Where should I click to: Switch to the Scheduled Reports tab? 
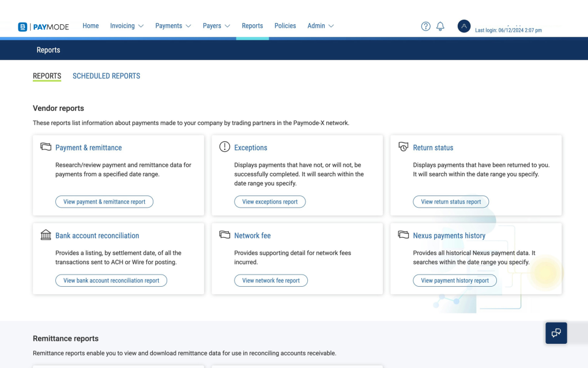(x=106, y=76)
